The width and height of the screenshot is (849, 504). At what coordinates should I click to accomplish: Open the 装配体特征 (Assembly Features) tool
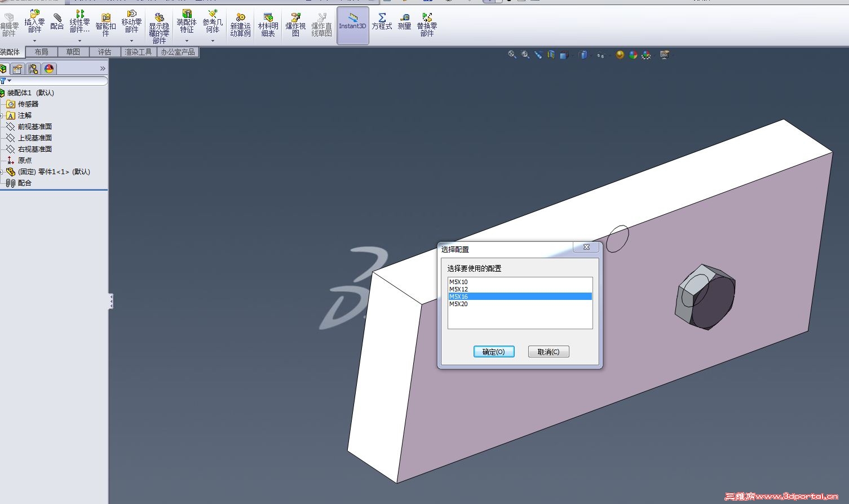click(x=187, y=21)
